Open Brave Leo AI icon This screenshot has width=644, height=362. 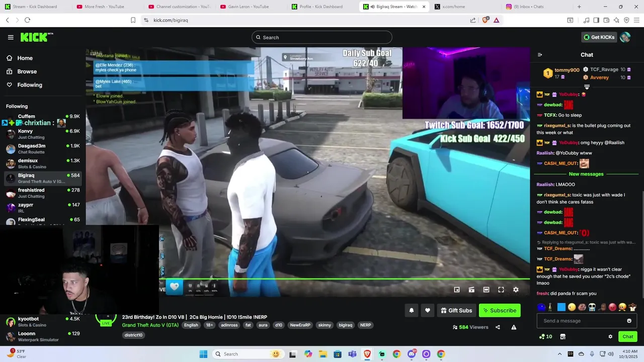616,20
